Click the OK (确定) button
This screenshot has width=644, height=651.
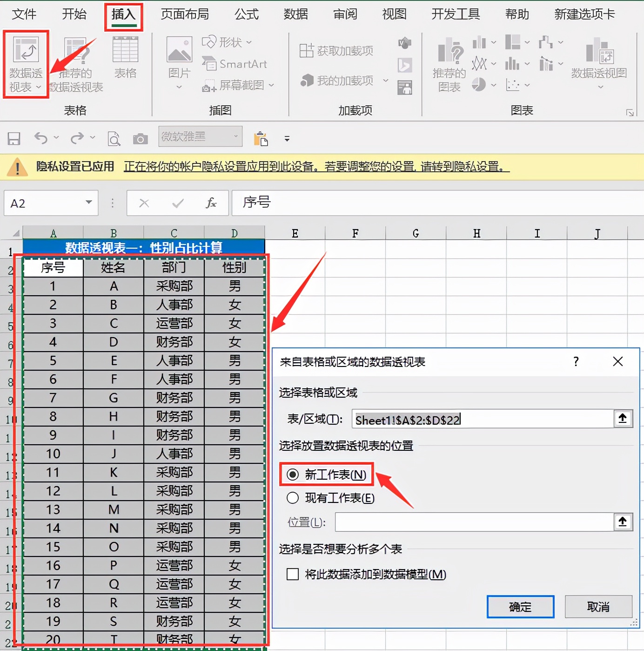[520, 607]
